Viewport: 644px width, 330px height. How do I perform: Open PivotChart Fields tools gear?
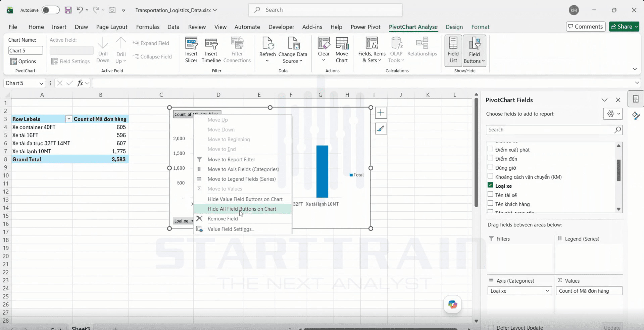(613, 114)
